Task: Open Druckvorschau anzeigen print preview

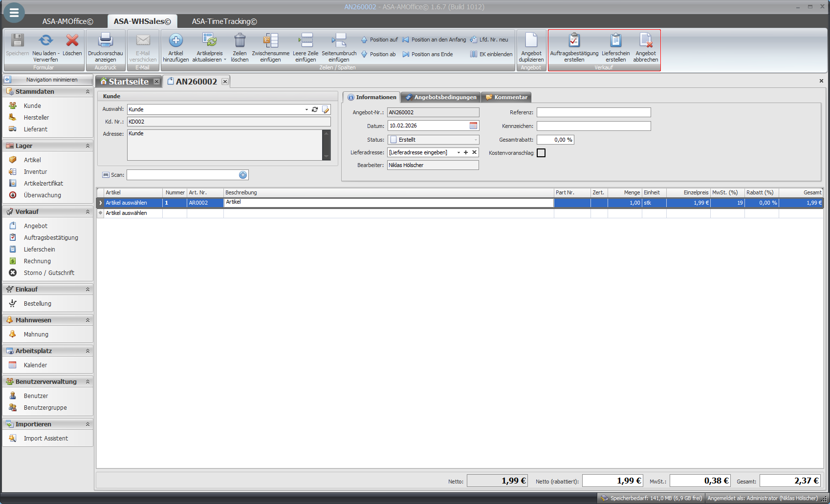Action: (106, 41)
